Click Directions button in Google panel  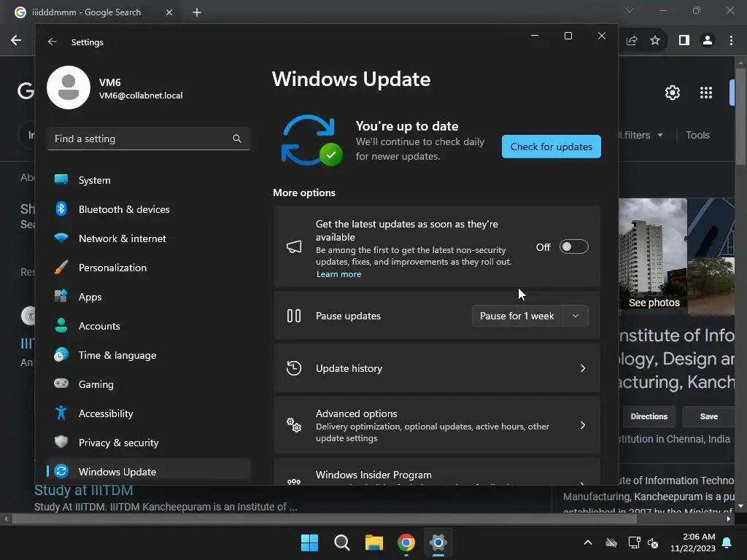[x=649, y=416]
